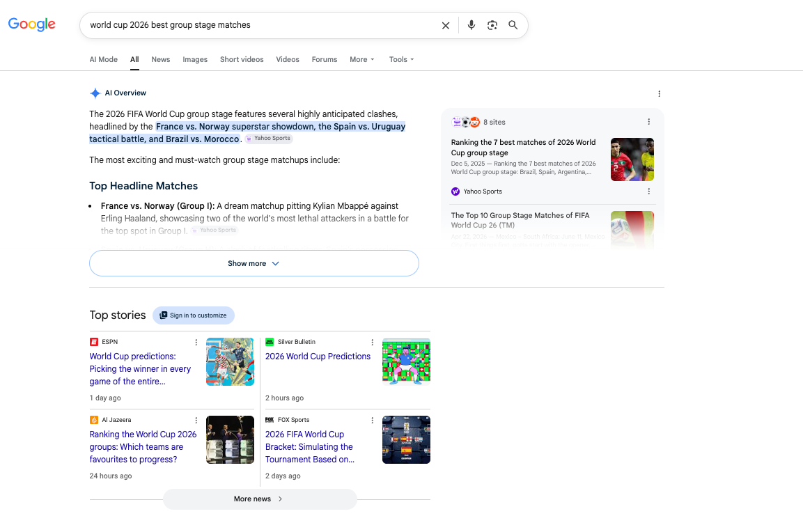Viewport: 803px width, 532px height.
Task: Open search by image camera icon
Action: [x=492, y=25]
